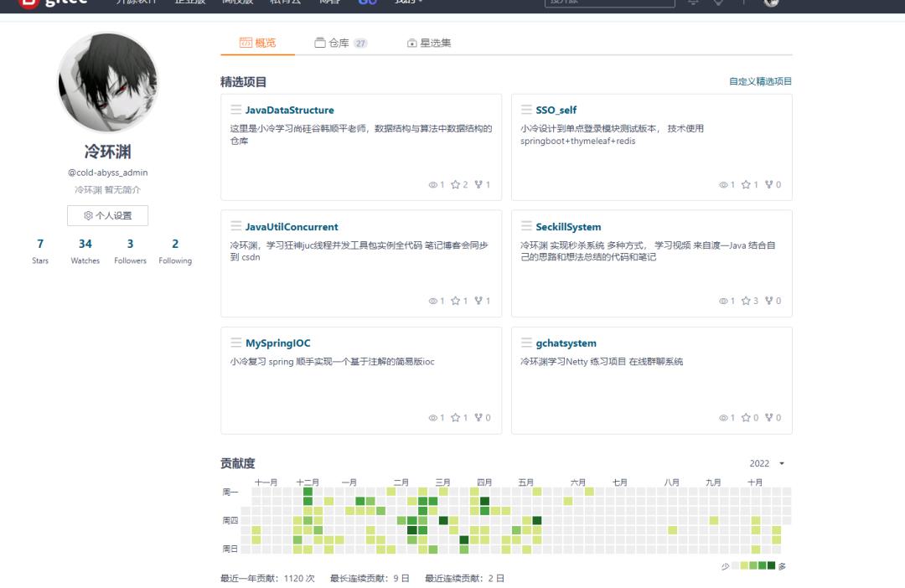Image resolution: width=905 pixels, height=588 pixels.
Task: Open the JavaUtilConcurrent project link
Action: [292, 227]
